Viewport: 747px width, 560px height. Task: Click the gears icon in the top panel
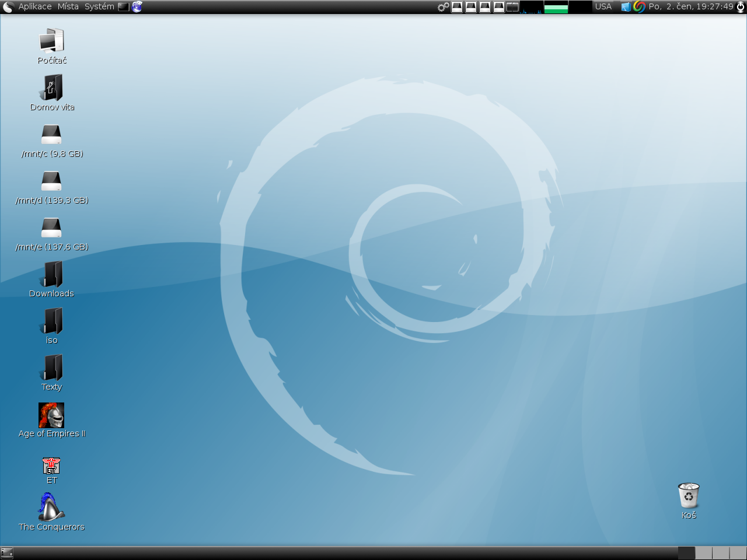444,7
